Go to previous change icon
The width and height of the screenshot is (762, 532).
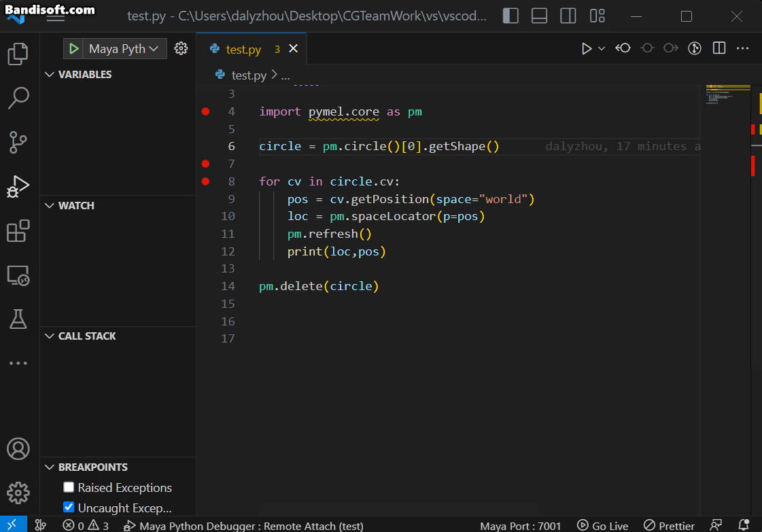point(623,48)
